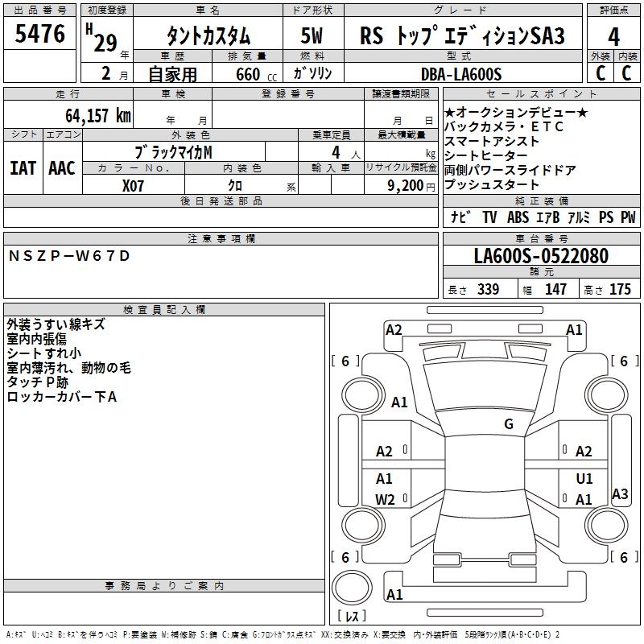Select the evaluation score 4
This screenshot has height=644, width=644.
click(x=613, y=36)
